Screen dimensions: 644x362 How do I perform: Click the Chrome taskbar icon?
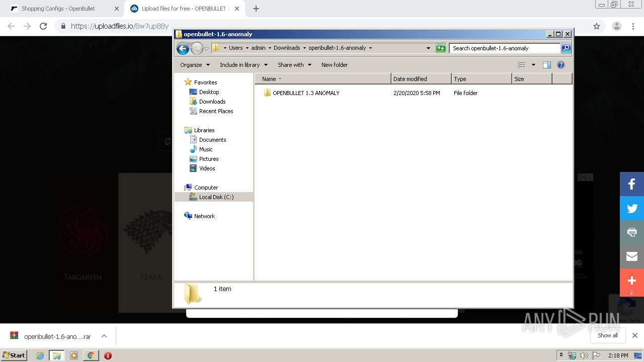click(x=91, y=355)
